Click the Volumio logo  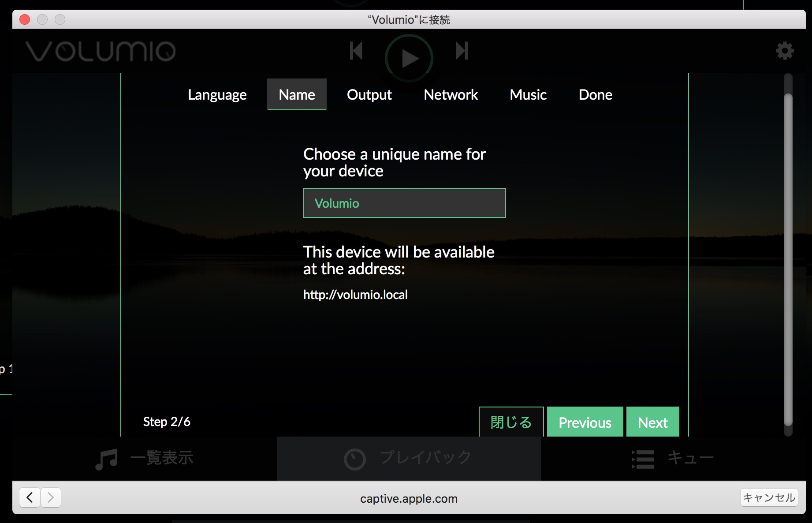point(101,51)
